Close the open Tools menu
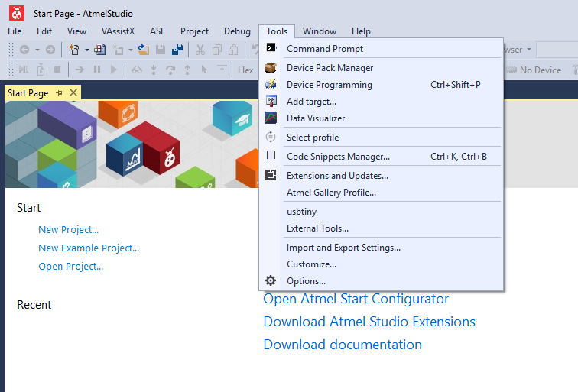This screenshot has width=578, height=392. [277, 31]
